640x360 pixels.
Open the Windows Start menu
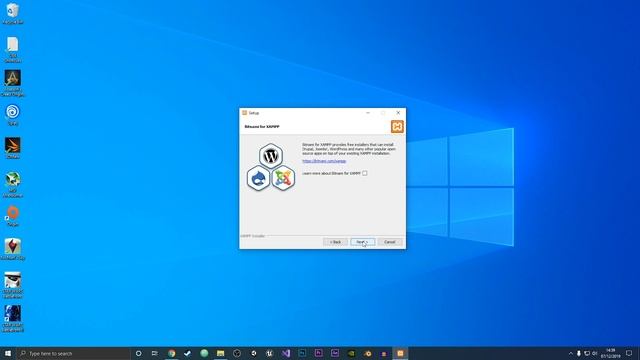pos(8,353)
